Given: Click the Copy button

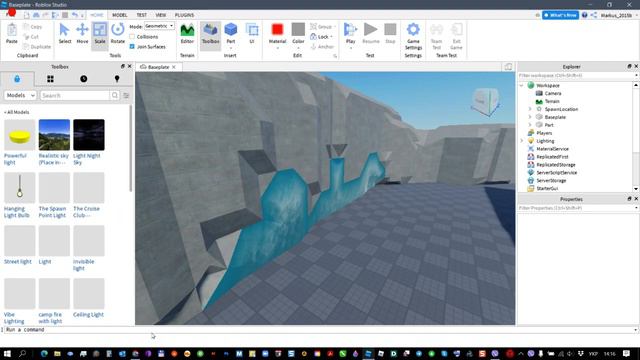Looking at the screenshot, I should [32, 27].
